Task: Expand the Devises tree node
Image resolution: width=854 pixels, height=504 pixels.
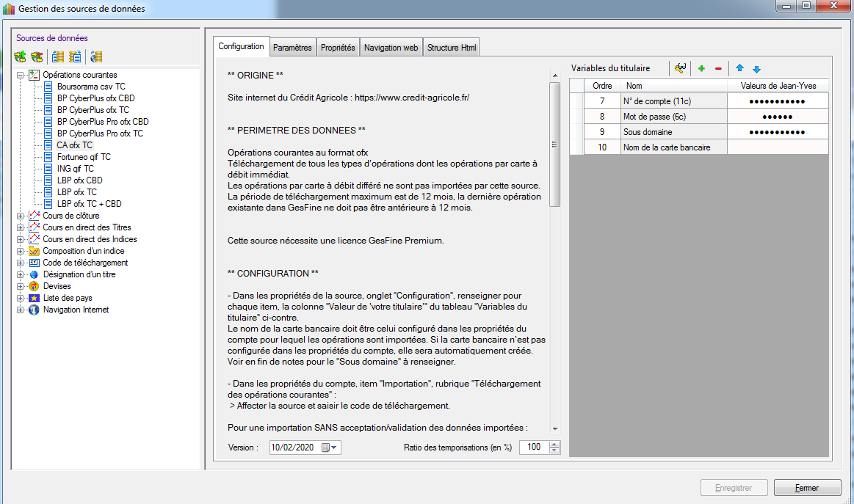Action: coord(20,286)
